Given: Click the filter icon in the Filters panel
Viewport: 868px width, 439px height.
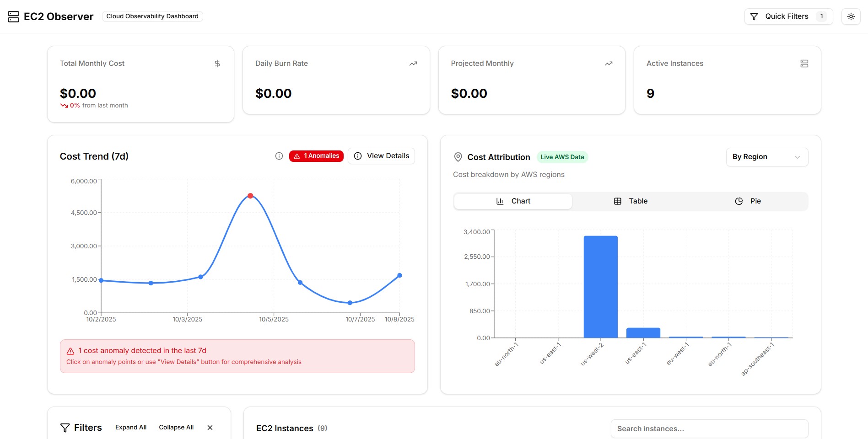Looking at the screenshot, I should (65, 428).
